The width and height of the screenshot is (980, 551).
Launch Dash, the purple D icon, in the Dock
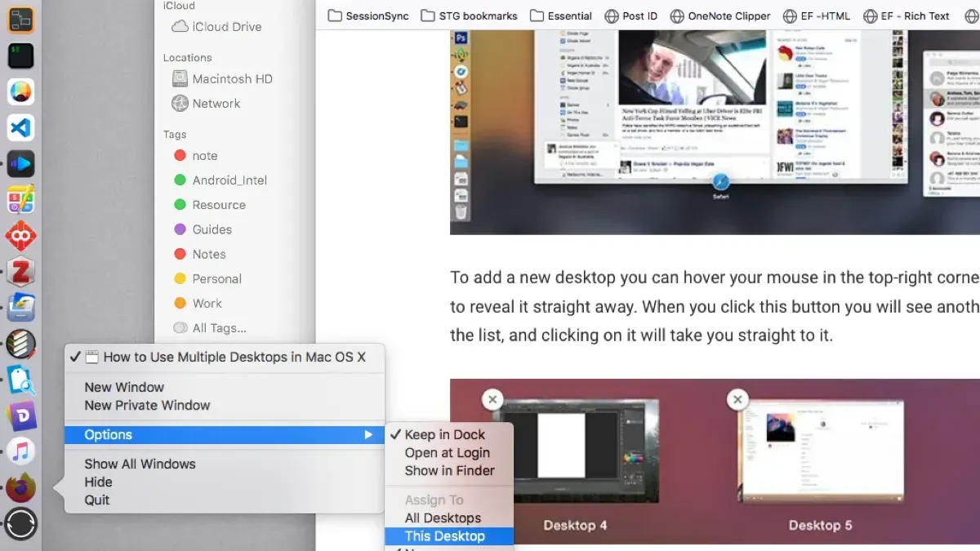pyautogui.click(x=20, y=415)
